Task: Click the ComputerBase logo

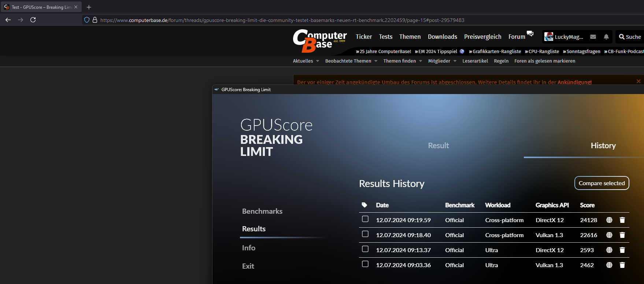Action: (320, 41)
